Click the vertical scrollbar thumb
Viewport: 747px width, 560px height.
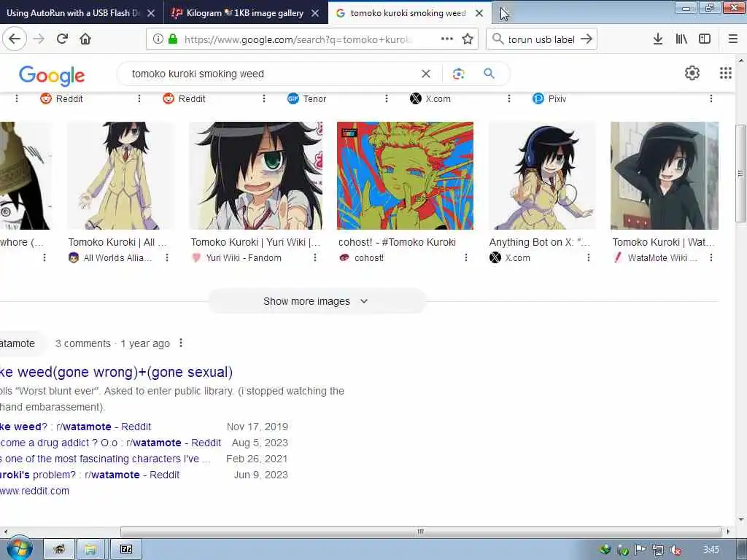[x=741, y=174]
